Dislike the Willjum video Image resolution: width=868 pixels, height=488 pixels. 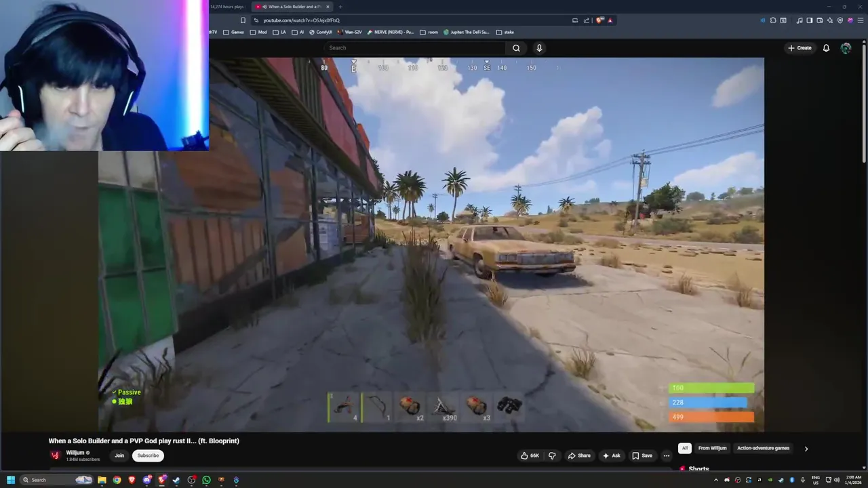(x=552, y=455)
